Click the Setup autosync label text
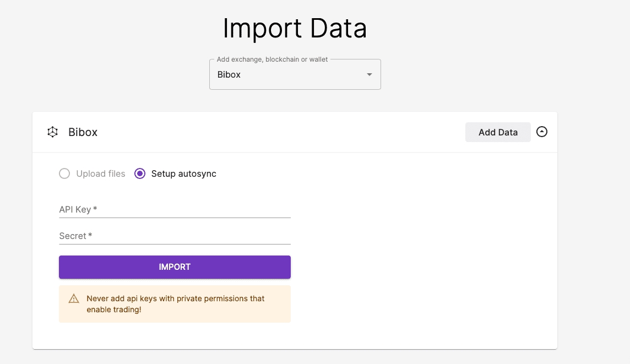This screenshot has width=630, height=364. click(x=183, y=174)
